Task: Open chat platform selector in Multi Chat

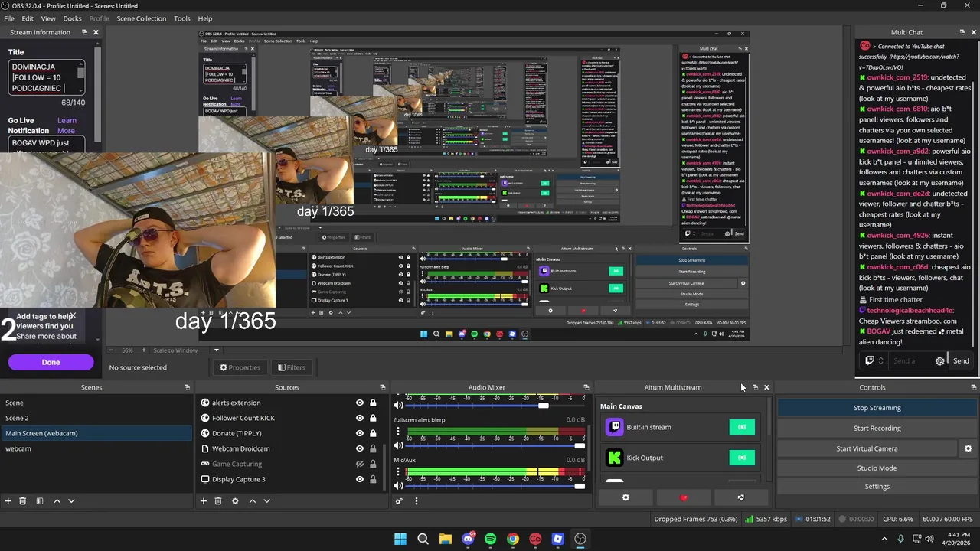Action: tap(874, 361)
